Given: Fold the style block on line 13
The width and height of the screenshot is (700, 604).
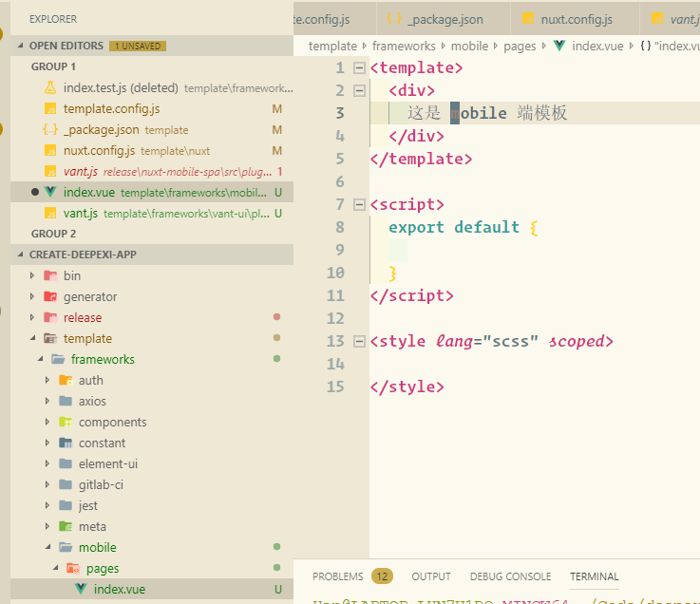Looking at the screenshot, I should [359, 341].
